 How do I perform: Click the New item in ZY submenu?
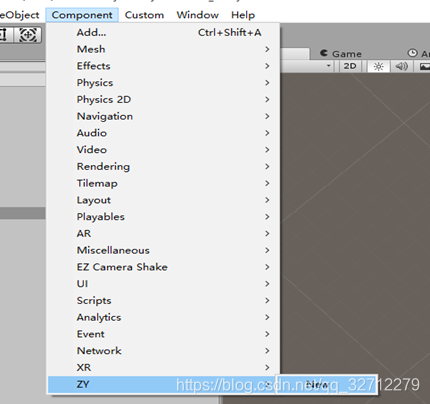[x=327, y=385]
